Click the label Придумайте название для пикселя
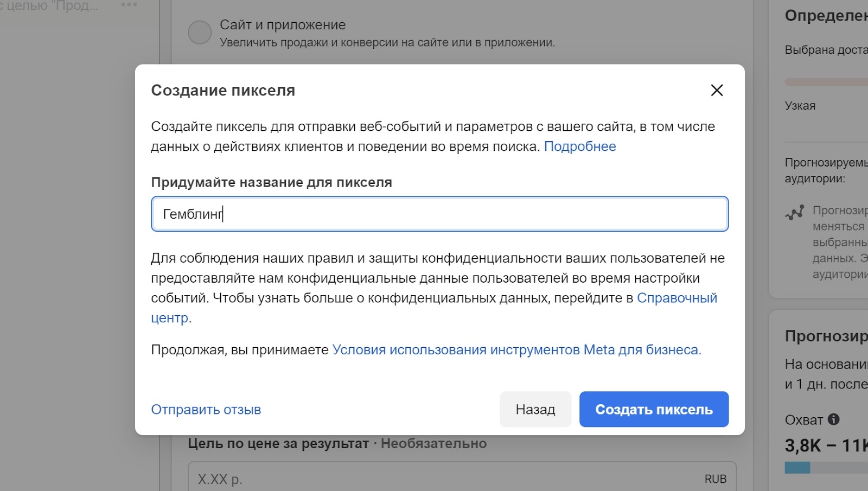This screenshot has height=491, width=868. click(x=271, y=182)
